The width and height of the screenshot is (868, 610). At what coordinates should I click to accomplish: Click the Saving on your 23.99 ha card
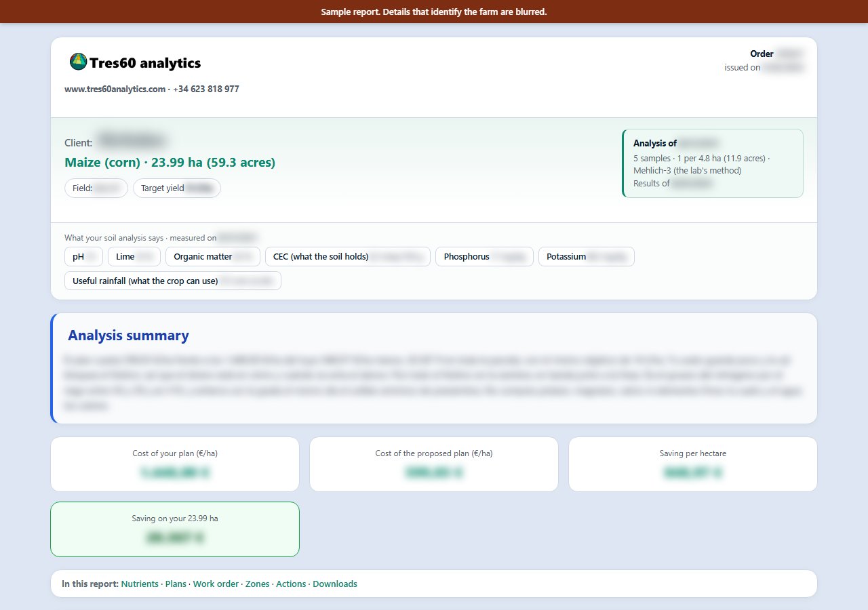click(x=175, y=529)
